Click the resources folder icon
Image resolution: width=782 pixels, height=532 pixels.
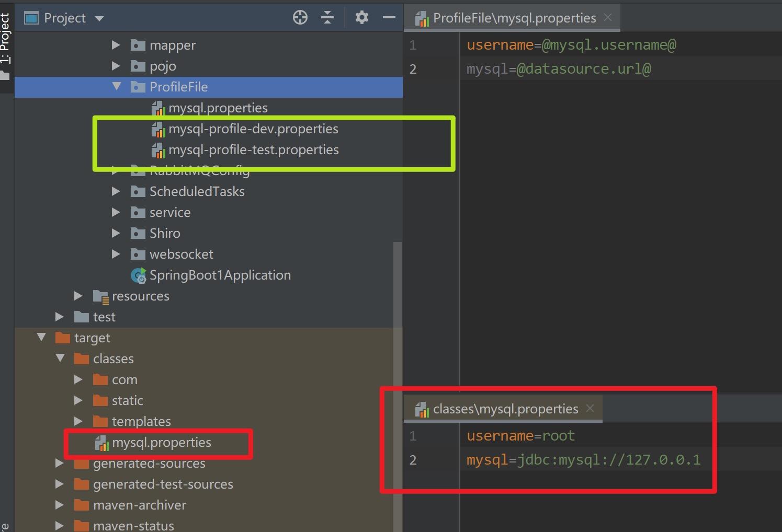pos(100,296)
